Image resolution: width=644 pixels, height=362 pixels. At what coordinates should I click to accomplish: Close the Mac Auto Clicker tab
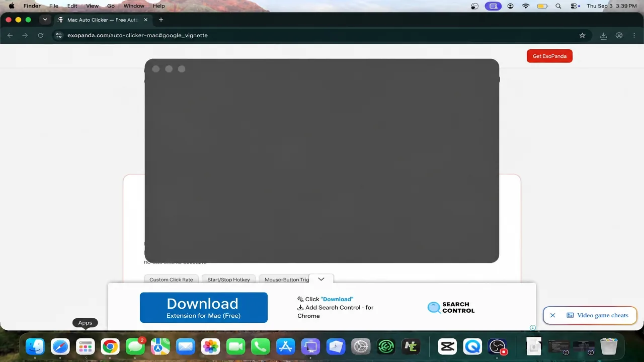[145, 20]
